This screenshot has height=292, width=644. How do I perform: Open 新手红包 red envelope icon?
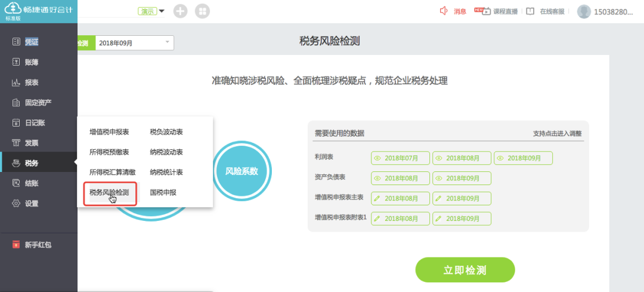click(x=16, y=244)
